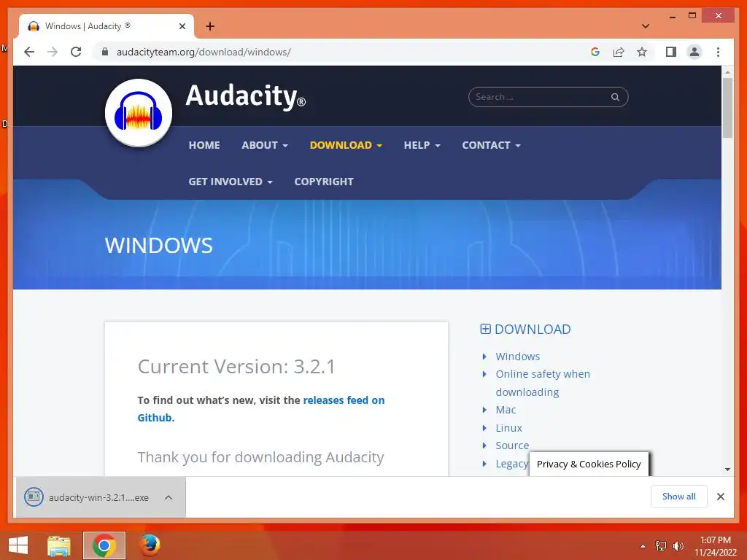The width and height of the screenshot is (747, 560).
Task: Bookmark this page with star icon
Action: coord(642,52)
